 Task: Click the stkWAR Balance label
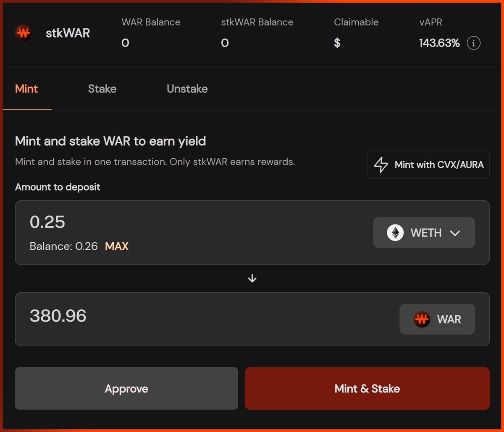(x=257, y=22)
